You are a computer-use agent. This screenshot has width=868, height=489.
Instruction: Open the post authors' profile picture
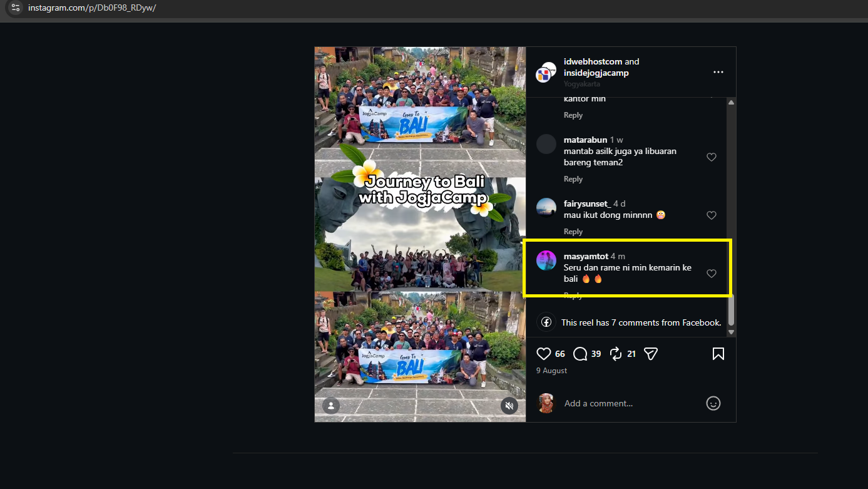click(546, 73)
